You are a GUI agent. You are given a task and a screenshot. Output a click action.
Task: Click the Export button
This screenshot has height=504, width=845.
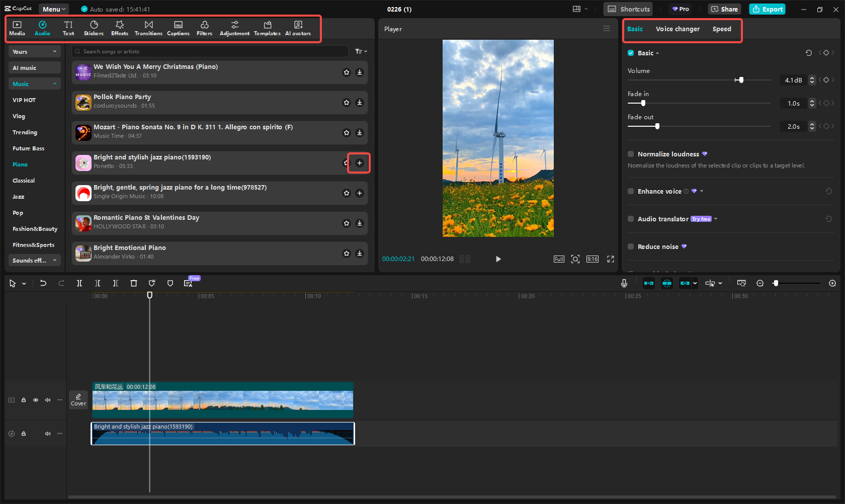point(767,9)
